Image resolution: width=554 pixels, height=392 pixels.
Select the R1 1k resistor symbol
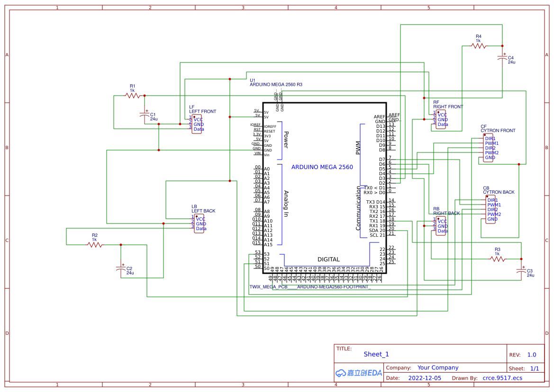coord(133,95)
